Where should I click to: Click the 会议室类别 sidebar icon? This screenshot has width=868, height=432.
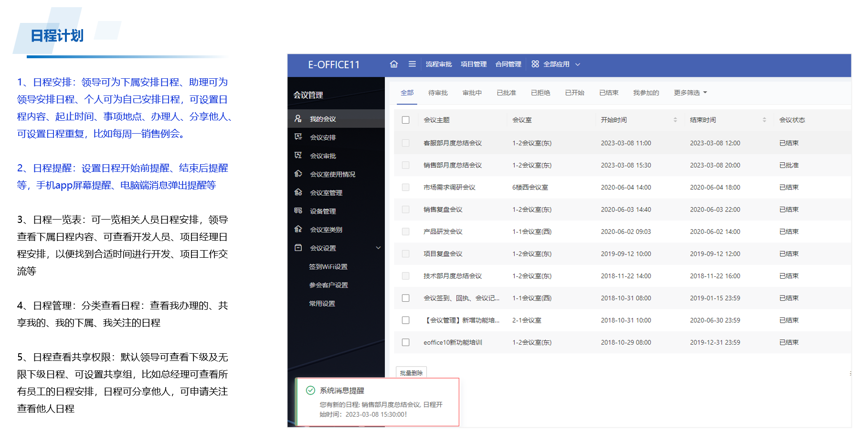pyautogui.click(x=298, y=229)
